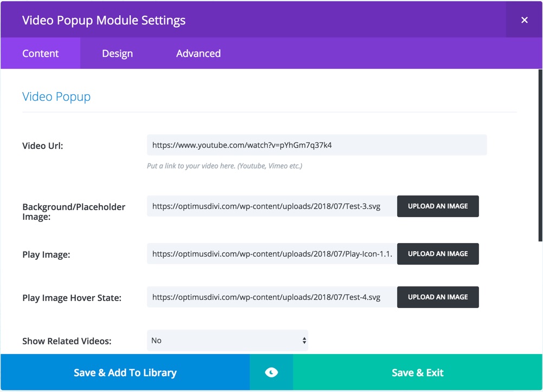Click the 'Put a link to your video here' hint

coord(224,166)
